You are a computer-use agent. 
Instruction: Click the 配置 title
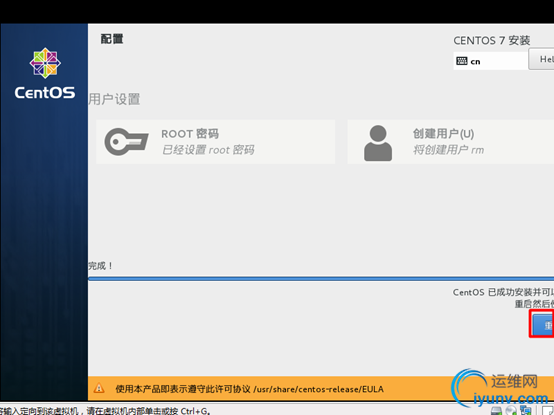[112, 39]
